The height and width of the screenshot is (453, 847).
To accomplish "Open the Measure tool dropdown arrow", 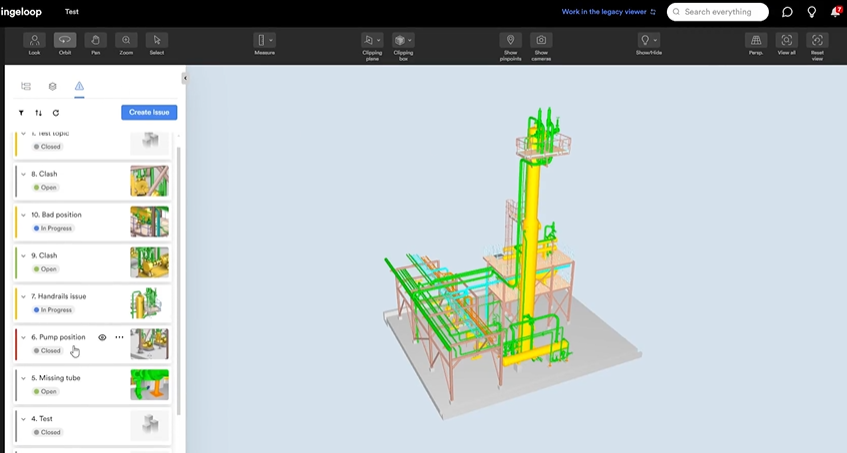I will 271,40.
